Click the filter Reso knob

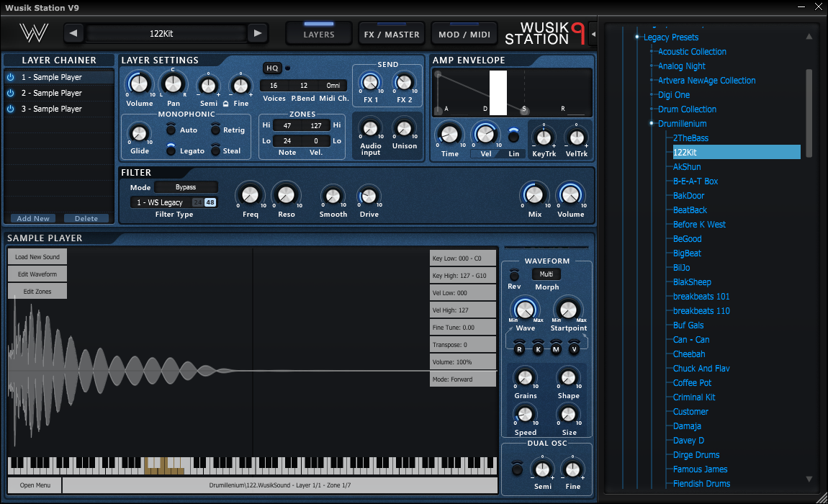tap(287, 195)
